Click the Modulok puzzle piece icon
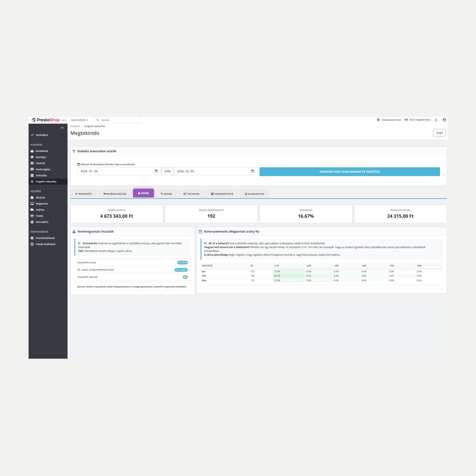The width and height of the screenshot is (476, 476). (x=32, y=198)
